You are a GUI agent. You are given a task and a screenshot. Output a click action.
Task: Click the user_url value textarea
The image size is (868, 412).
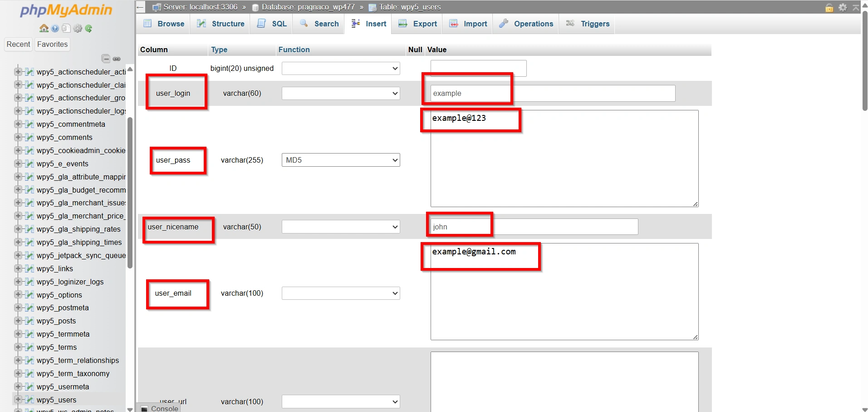(x=564, y=382)
